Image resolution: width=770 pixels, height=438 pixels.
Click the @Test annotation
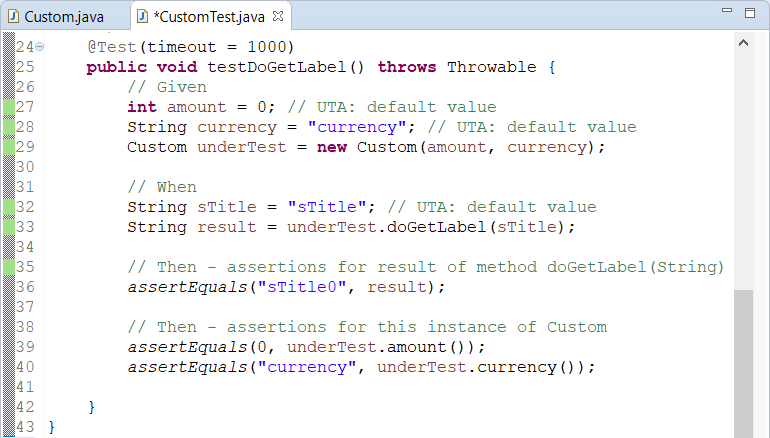click(x=112, y=47)
